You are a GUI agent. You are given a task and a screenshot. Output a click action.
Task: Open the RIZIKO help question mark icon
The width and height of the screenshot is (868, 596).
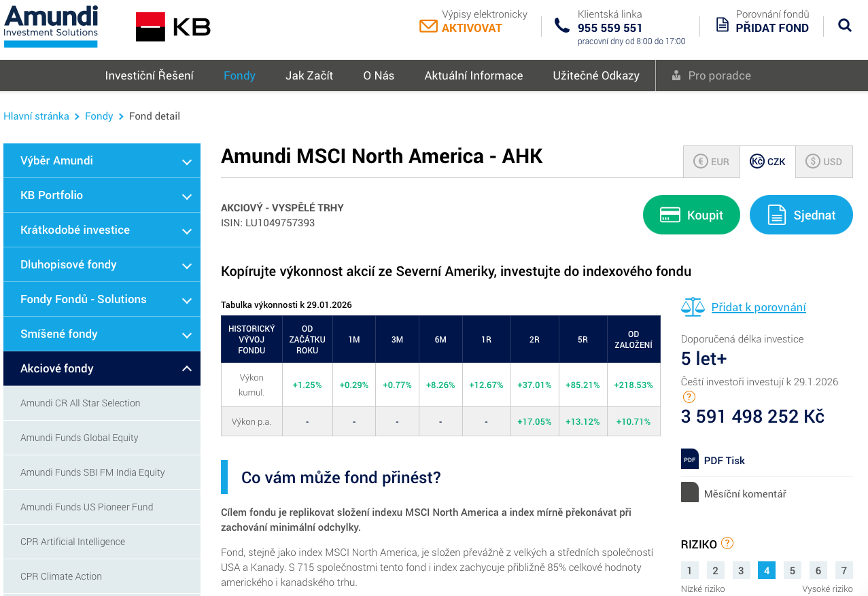pyautogui.click(x=727, y=543)
